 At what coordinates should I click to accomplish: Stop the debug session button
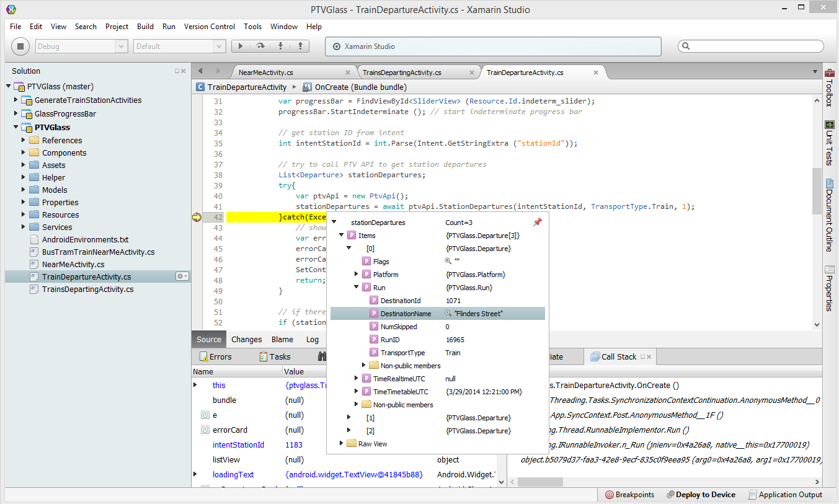[x=20, y=46]
